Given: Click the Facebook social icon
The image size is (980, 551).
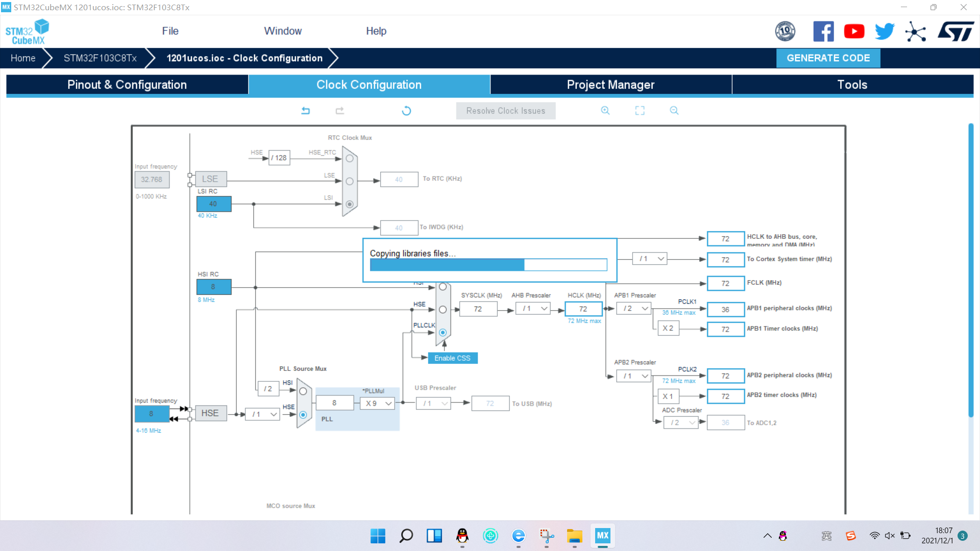Looking at the screenshot, I should (x=823, y=32).
